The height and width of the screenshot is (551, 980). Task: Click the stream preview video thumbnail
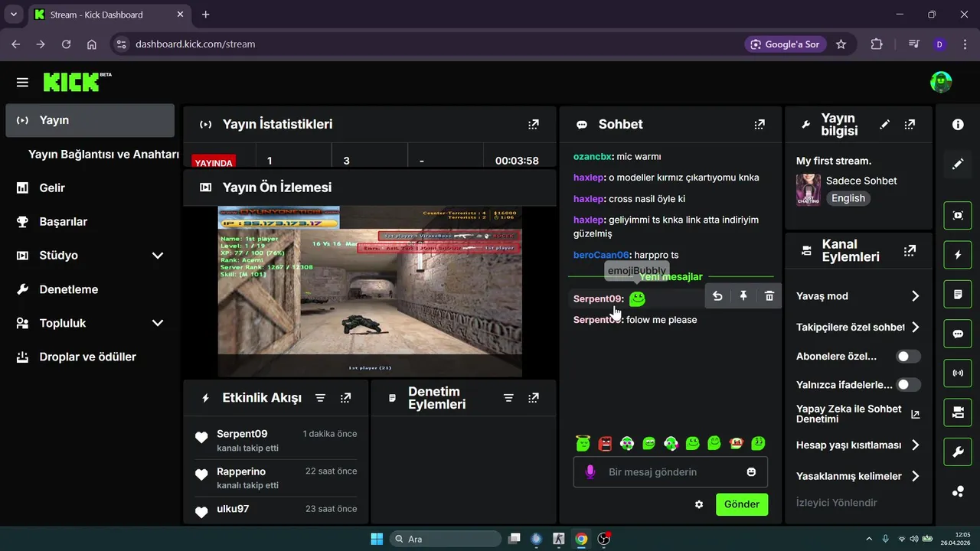click(370, 292)
